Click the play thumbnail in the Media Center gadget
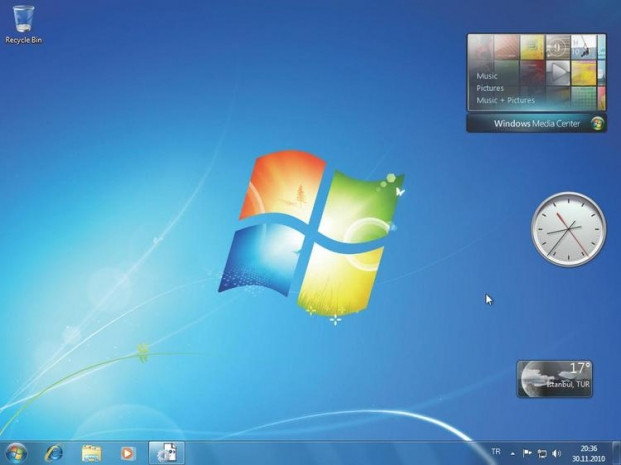The width and height of the screenshot is (621, 465). 558,72
